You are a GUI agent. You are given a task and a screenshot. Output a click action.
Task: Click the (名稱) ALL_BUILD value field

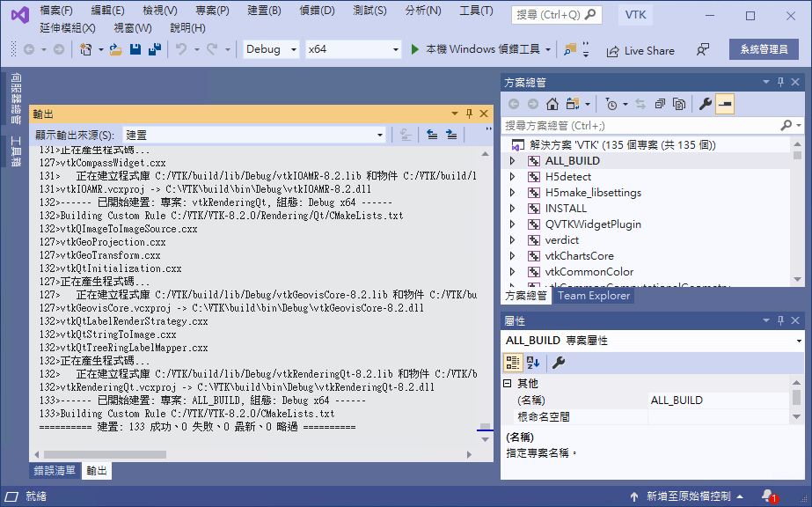719,400
